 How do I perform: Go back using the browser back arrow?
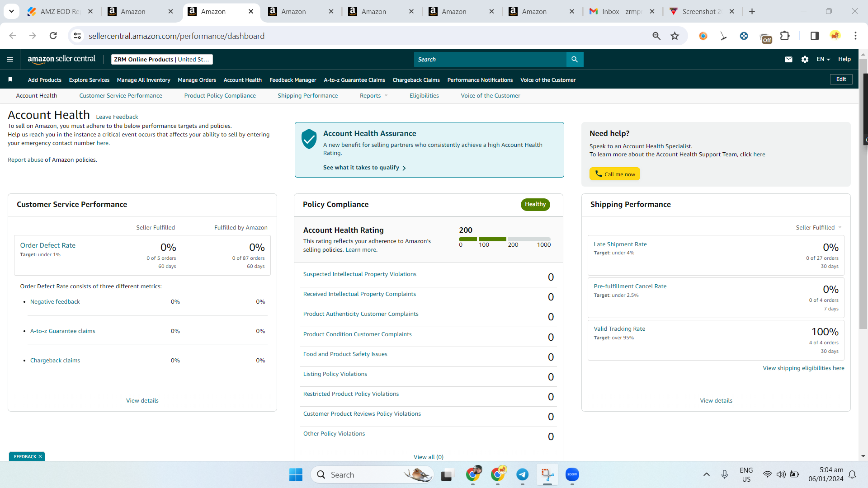12,36
